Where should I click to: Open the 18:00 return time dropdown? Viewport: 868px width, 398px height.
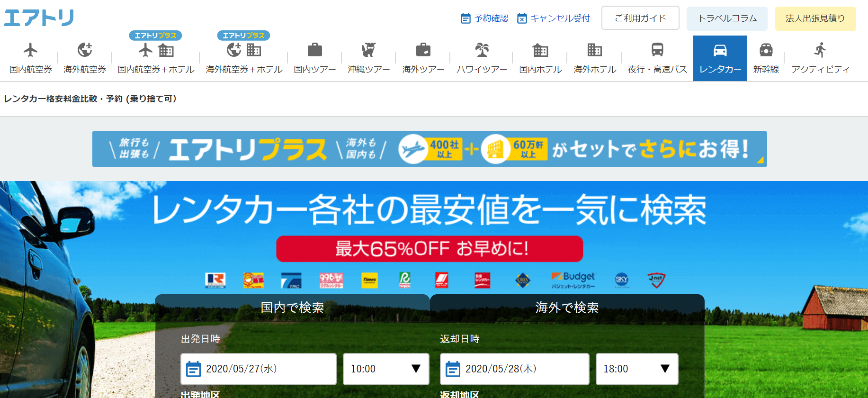637,369
